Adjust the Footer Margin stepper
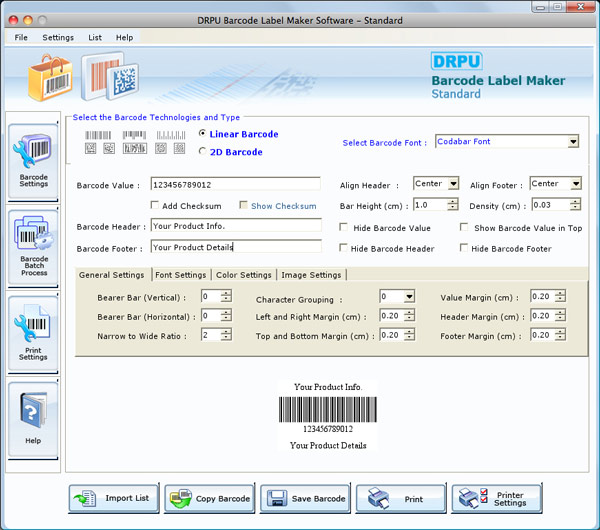The width and height of the screenshot is (600, 530). click(x=560, y=335)
